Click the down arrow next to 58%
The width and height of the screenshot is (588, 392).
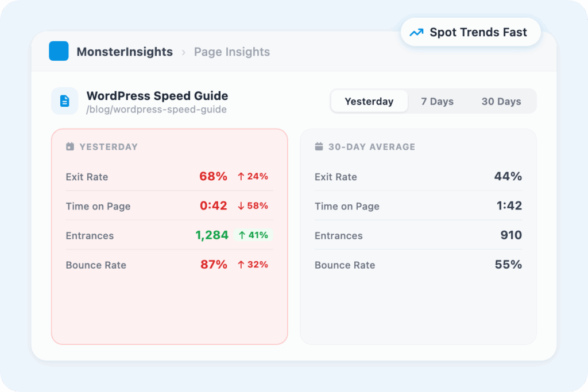click(x=241, y=206)
